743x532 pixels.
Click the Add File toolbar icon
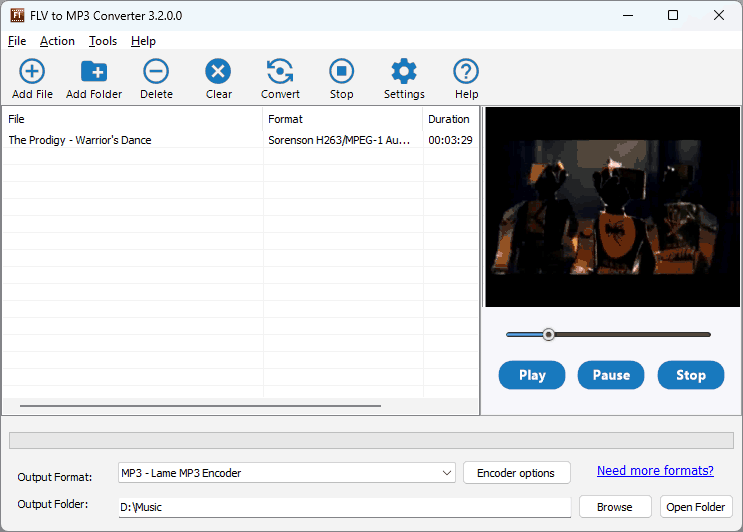(32, 72)
